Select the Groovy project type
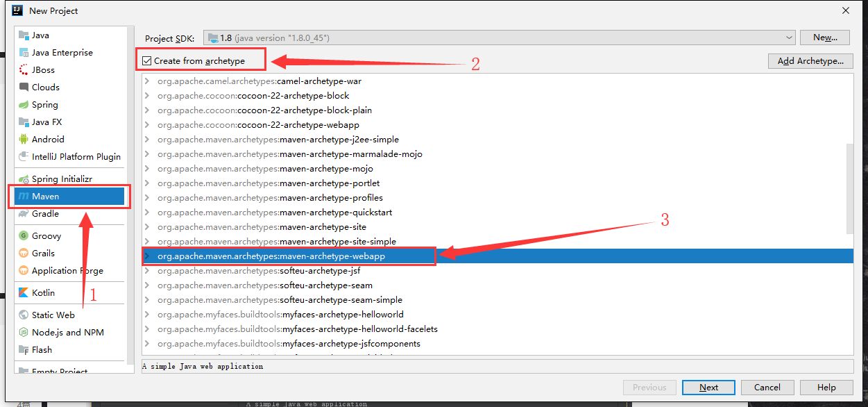Image resolution: width=868 pixels, height=407 pixels. pos(70,236)
